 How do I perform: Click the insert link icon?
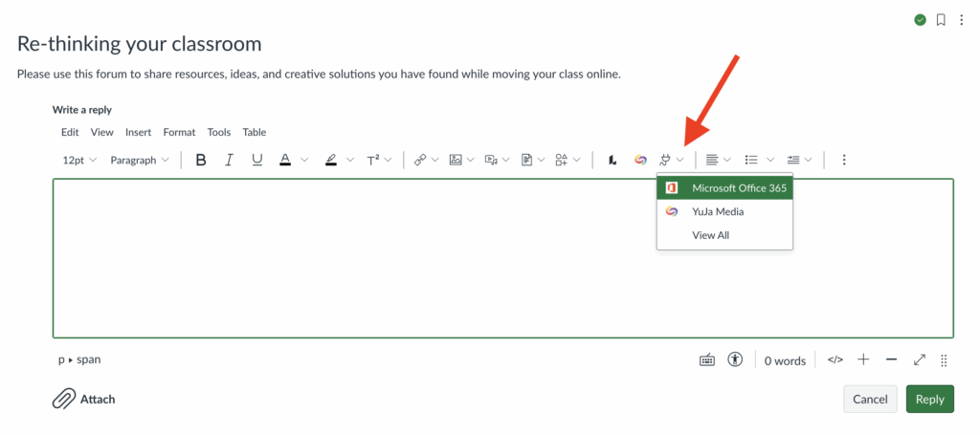pyautogui.click(x=420, y=161)
